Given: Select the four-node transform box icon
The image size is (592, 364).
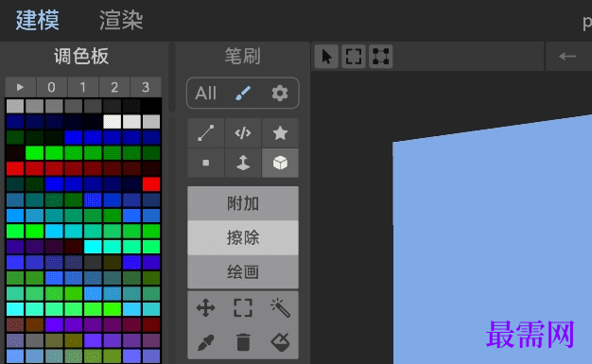Looking at the screenshot, I should click(380, 57).
